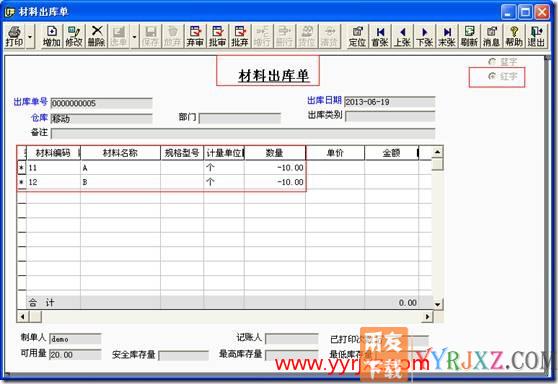Select the material name cell B
The image size is (558, 384).
[x=120, y=182]
